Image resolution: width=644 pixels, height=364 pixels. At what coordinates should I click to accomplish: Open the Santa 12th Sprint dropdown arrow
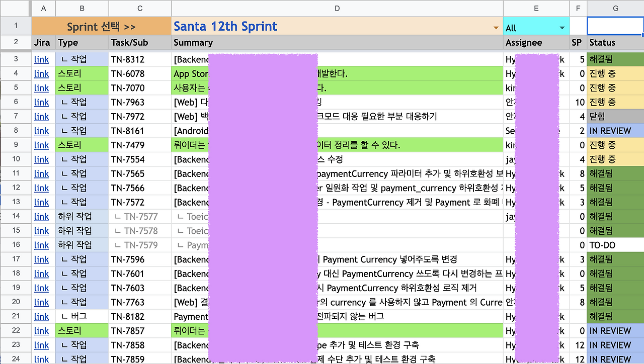point(496,28)
